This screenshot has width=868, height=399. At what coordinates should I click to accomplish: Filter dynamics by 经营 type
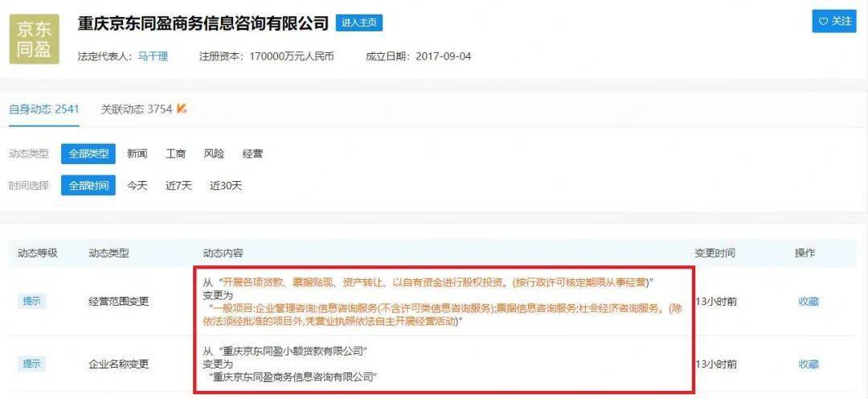click(x=252, y=154)
